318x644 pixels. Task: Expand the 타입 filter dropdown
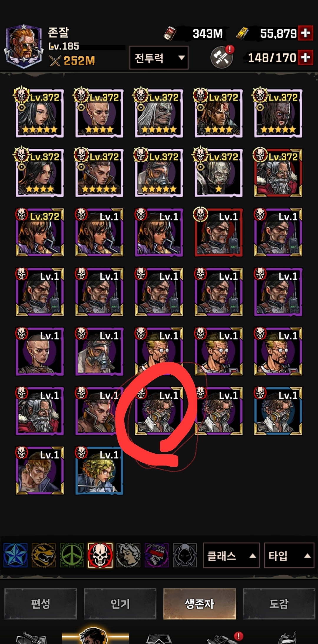(x=289, y=555)
